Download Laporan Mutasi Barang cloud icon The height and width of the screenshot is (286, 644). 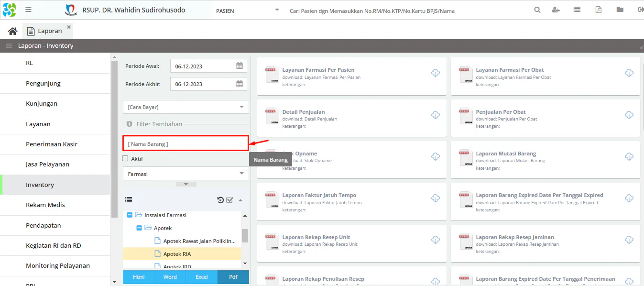(629, 156)
